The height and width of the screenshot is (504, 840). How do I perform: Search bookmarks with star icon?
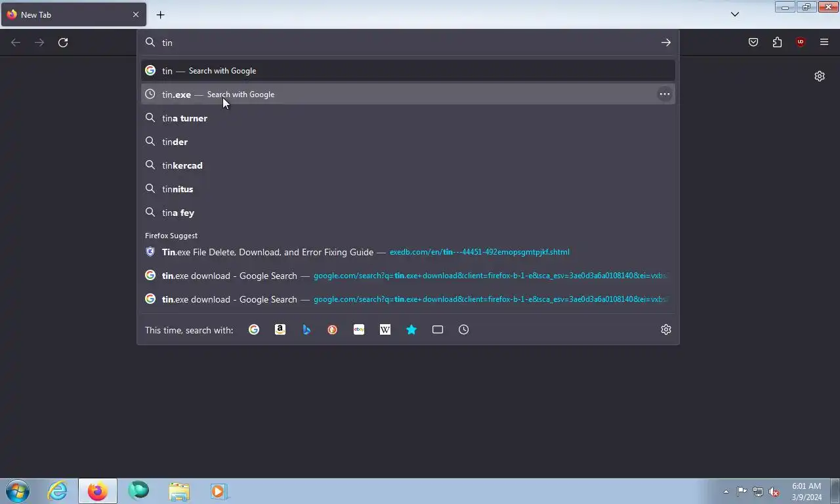[411, 329]
